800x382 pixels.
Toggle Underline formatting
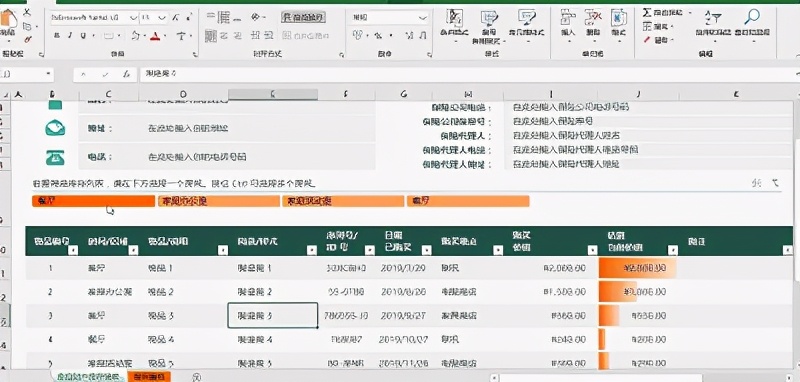tap(82, 36)
